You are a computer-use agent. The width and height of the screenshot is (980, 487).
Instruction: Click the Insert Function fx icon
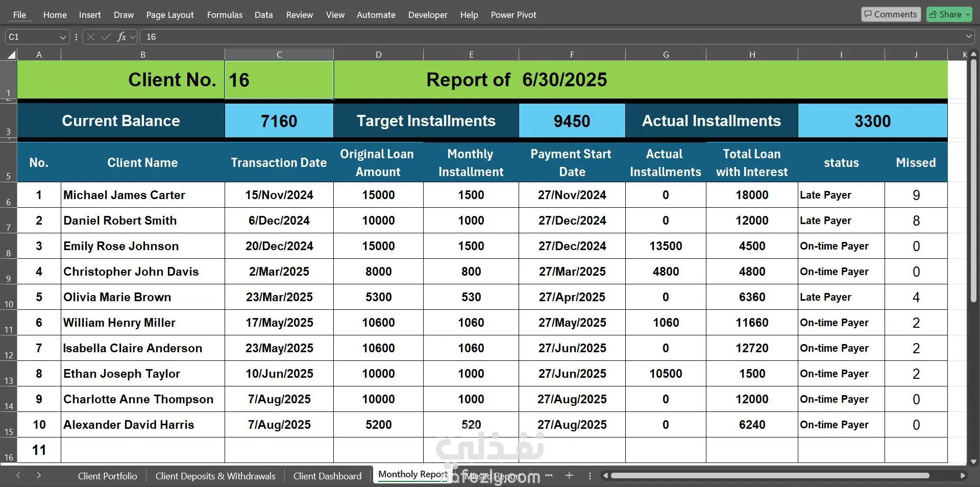121,37
